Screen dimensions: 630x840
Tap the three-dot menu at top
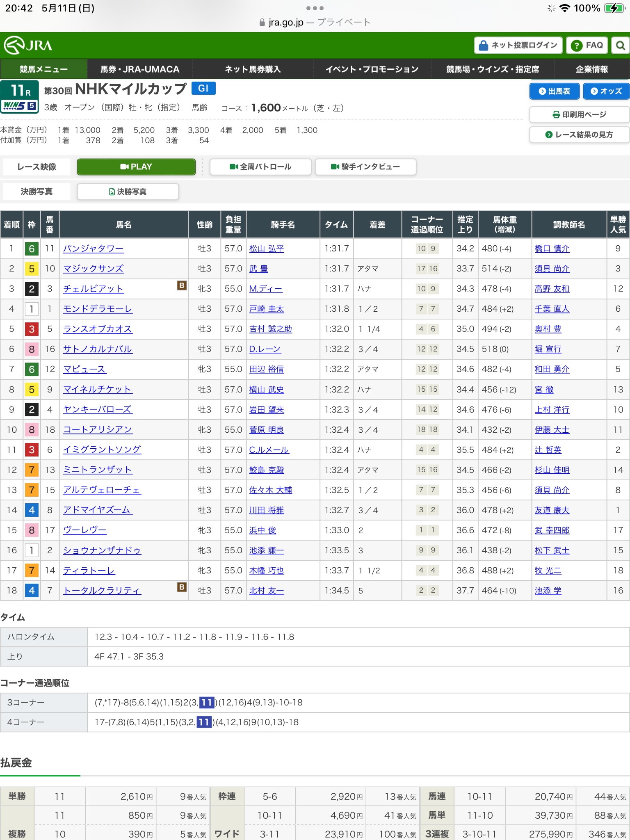tap(315, 8)
